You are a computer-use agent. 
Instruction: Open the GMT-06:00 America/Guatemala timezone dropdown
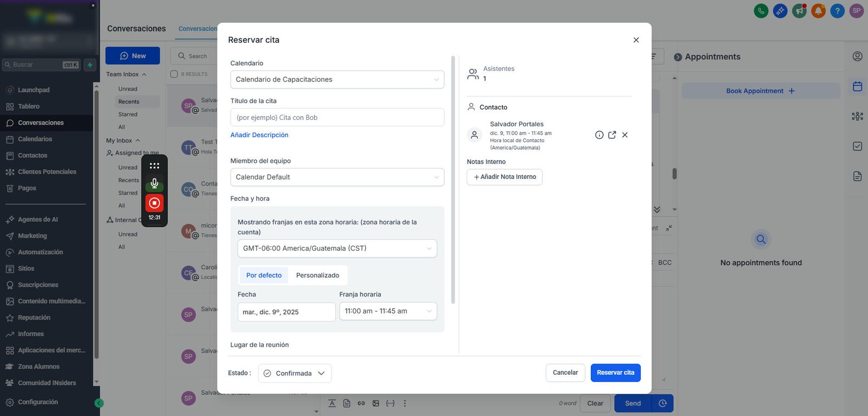coord(337,248)
